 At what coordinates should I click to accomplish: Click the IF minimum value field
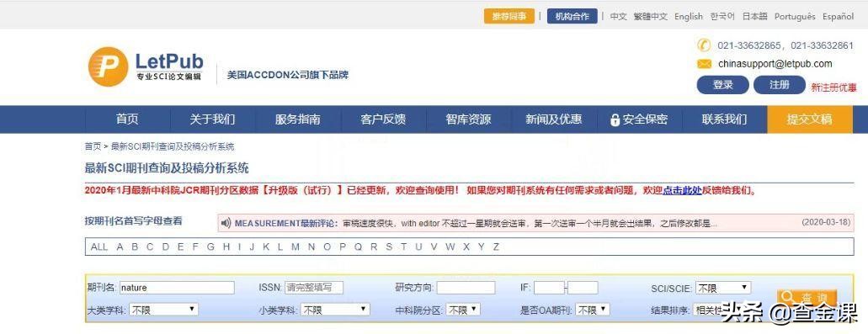click(x=549, y=288)
